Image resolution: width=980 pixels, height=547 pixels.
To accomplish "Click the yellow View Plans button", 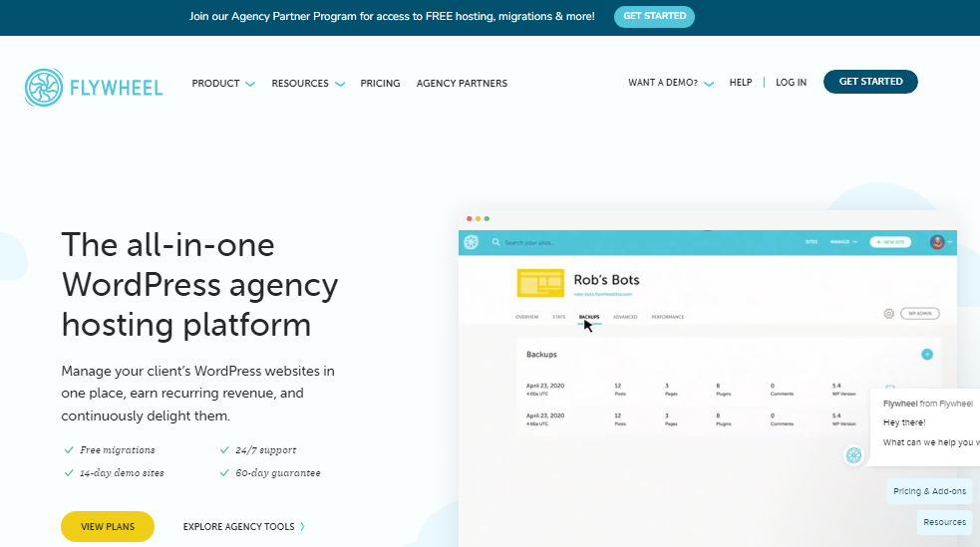I will tap(108, 526).
